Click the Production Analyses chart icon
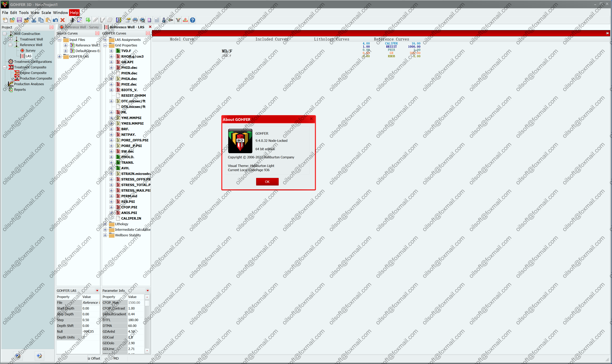The height and width of the screenshot is (364, 612). (x=11, y=84)
